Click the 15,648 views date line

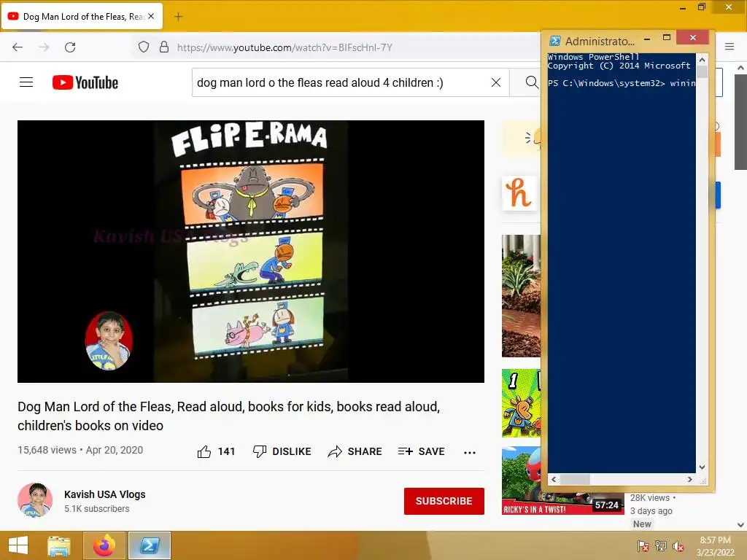(80, 450)
